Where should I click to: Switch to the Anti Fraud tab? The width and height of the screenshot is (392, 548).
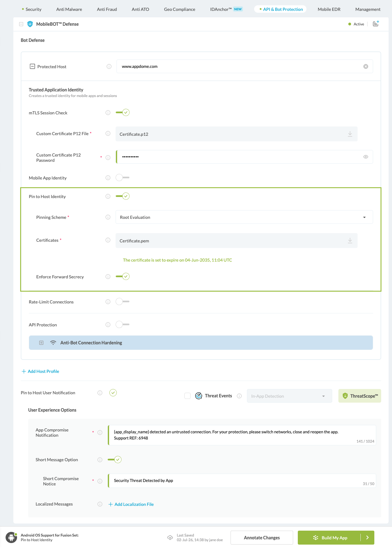point(107,9)
